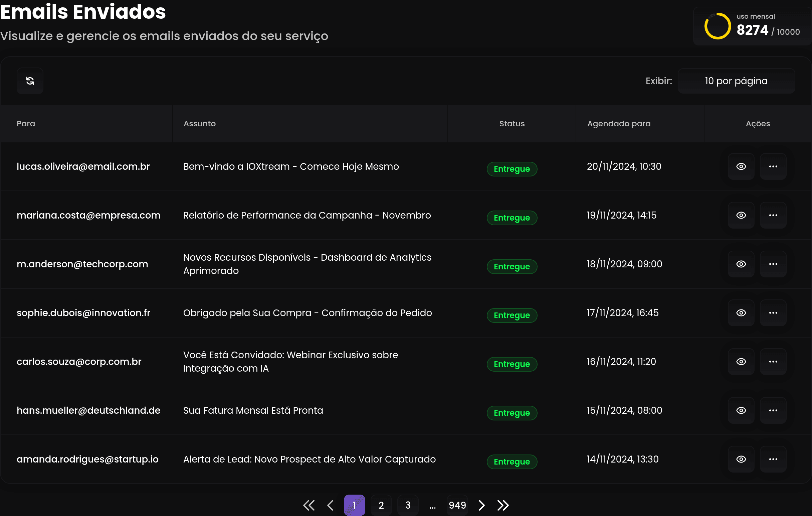Click subject 'Relatório de Performance da Campanha - Novembro'
Image resolution: width=812 pixels, height=516 pixels.
pyautogui.click(x=307, y=215)
